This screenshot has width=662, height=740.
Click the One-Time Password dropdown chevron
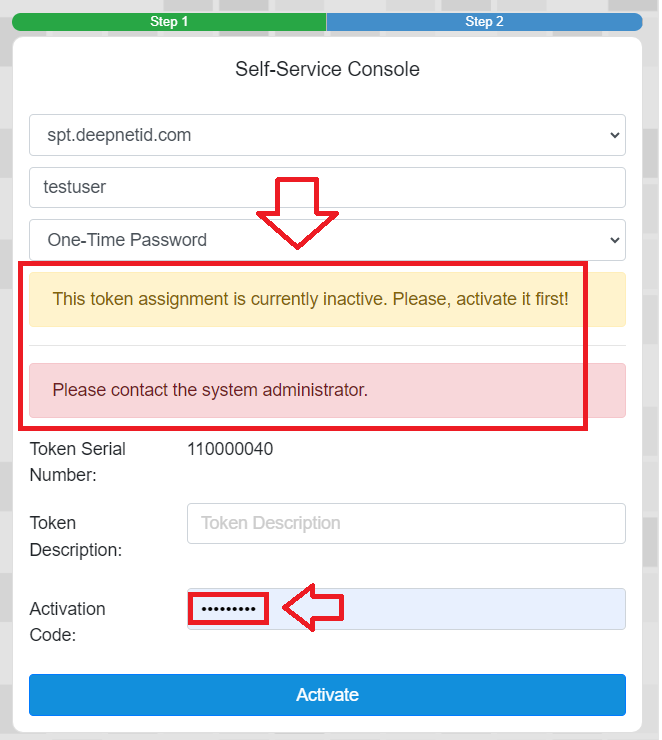(x=614, y=240)
